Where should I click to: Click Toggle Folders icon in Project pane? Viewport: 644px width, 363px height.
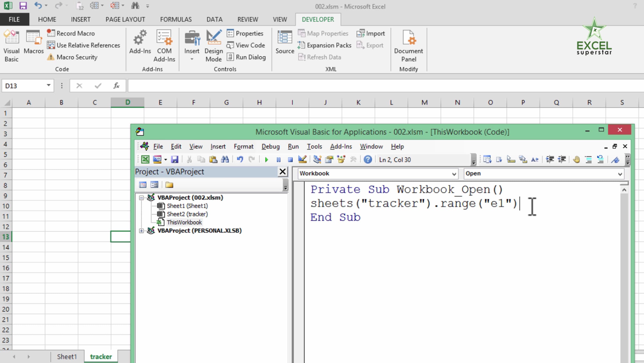[x=169, y=185]
